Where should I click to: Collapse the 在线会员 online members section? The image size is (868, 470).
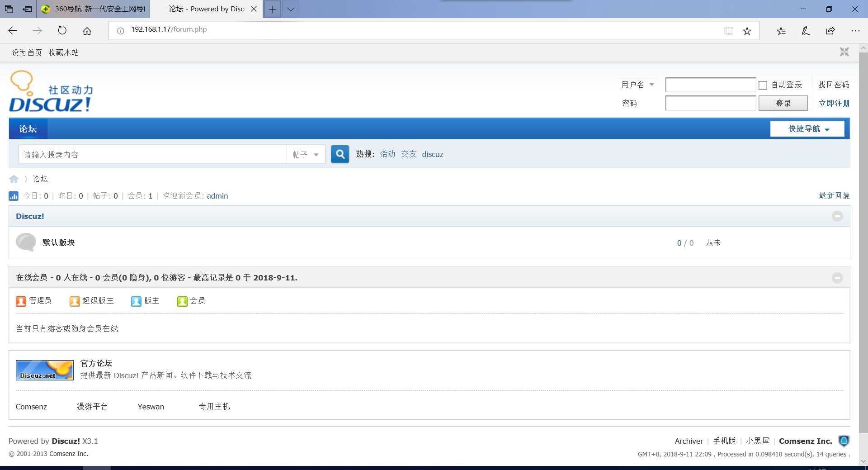point(837,278)
